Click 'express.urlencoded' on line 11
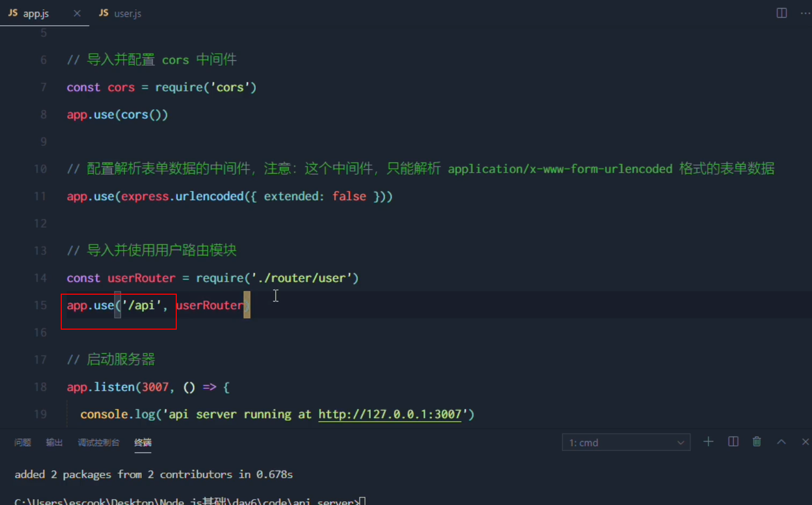This screenshot has height=505, width=812. pos(182,196)
